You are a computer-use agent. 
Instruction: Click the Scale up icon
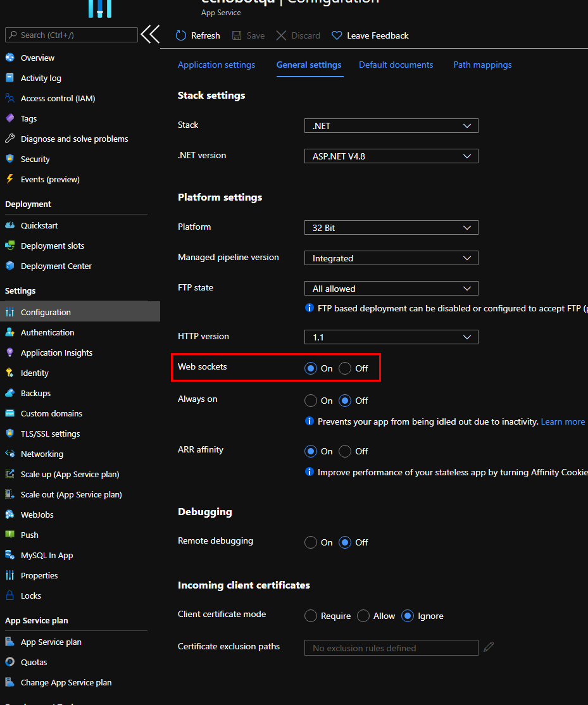click(x=10, y=474)
